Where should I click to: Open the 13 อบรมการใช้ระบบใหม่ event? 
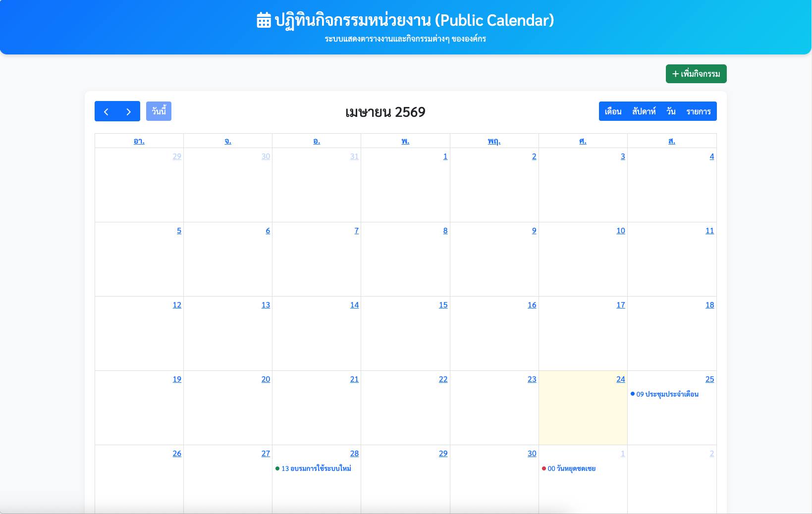tap(317, 468)
